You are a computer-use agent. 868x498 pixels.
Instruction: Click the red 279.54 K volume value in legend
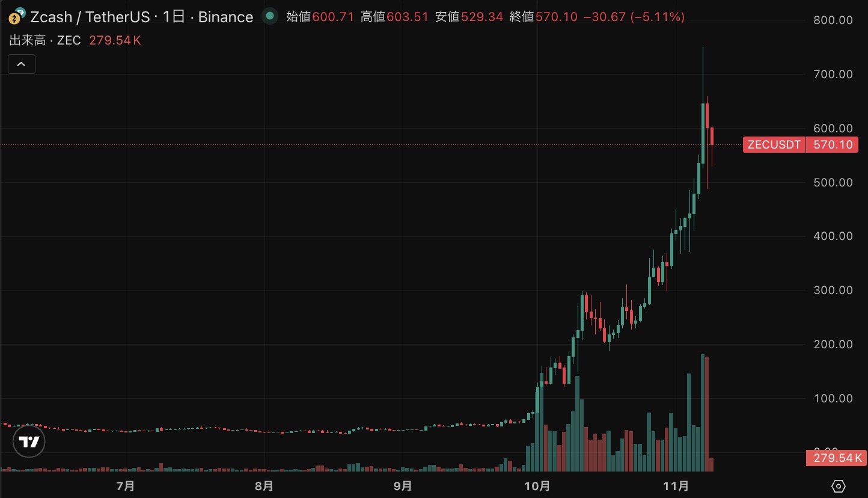115,40
